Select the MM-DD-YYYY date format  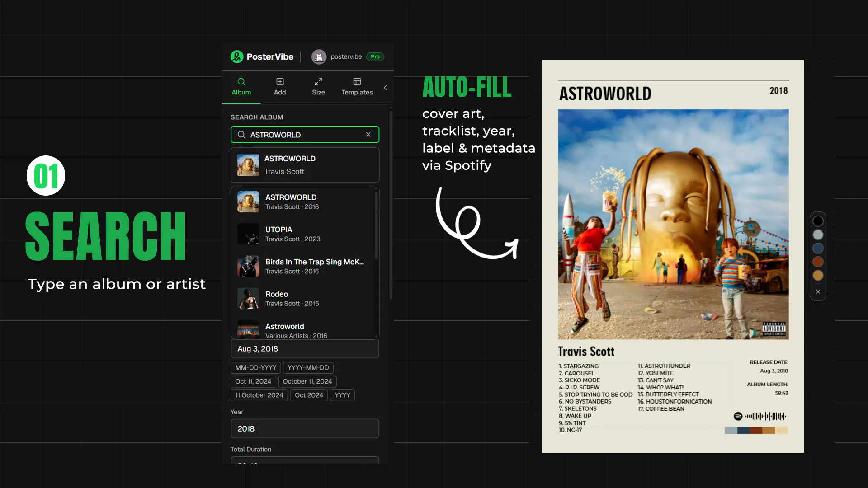point(256,368)
